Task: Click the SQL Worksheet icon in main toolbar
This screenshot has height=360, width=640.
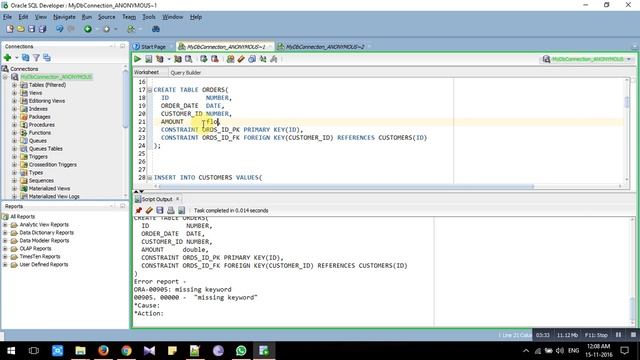Action: tap(131, 29)
